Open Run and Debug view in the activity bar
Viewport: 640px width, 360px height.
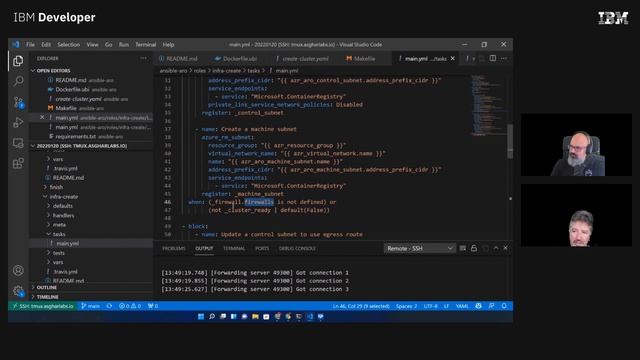point(18,122)
